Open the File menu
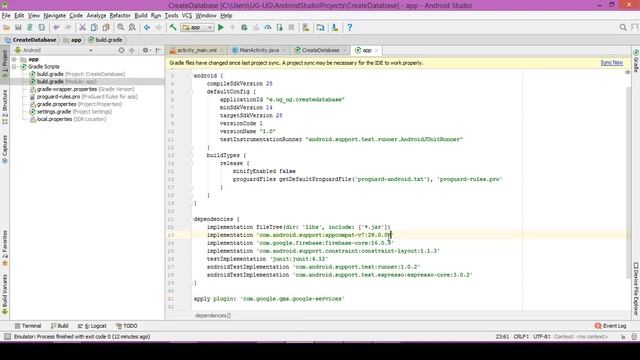Screen dimensions: 640x360 [x=6, y=16]
